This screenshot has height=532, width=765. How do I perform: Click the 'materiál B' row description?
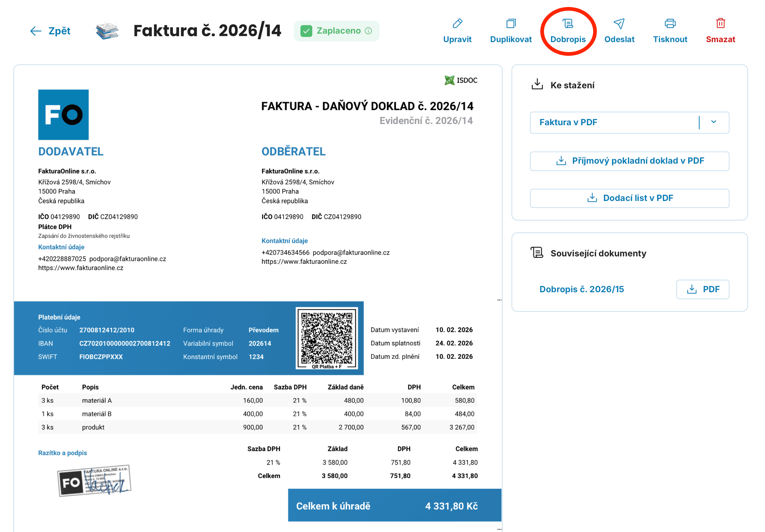pyautogui.click(x=97, y=414)
